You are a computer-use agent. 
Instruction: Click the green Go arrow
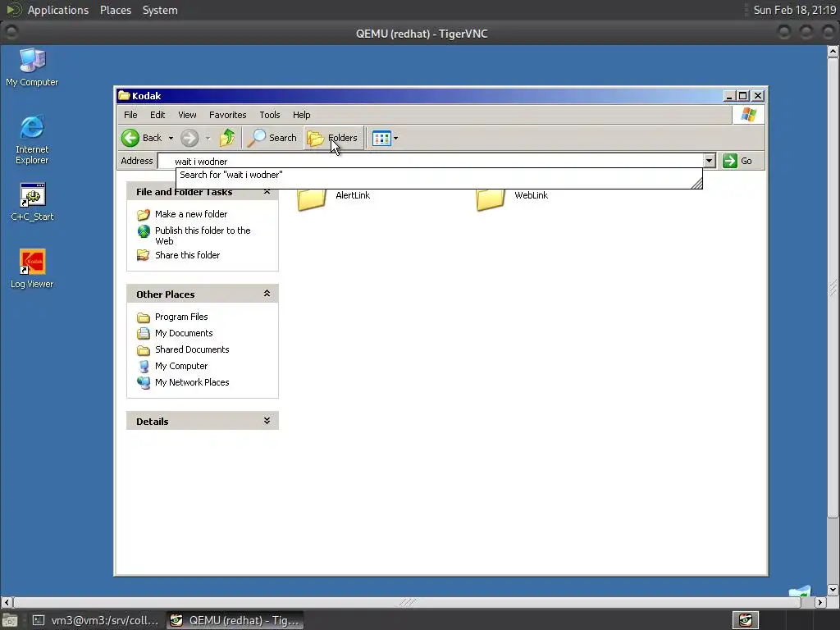pos(729,161)
